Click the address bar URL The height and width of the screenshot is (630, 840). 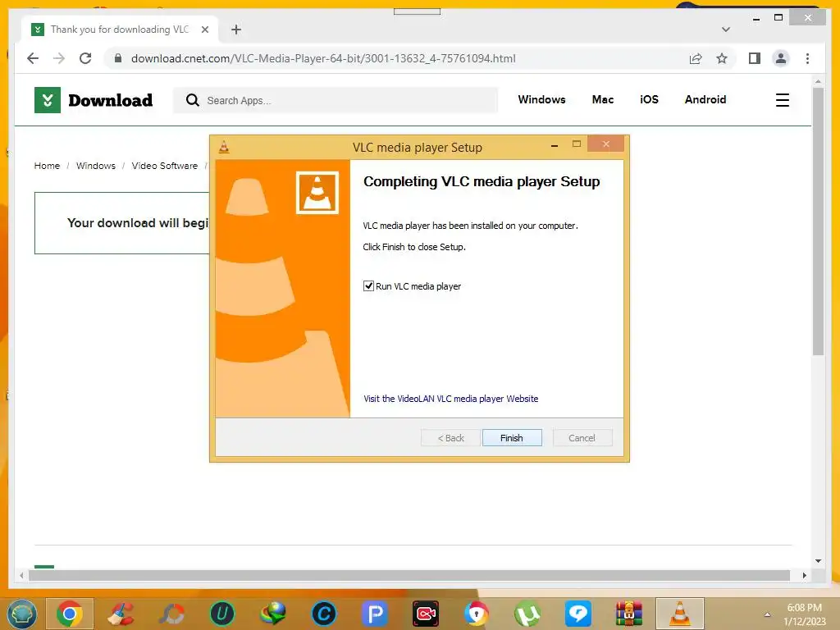(323, 58)
